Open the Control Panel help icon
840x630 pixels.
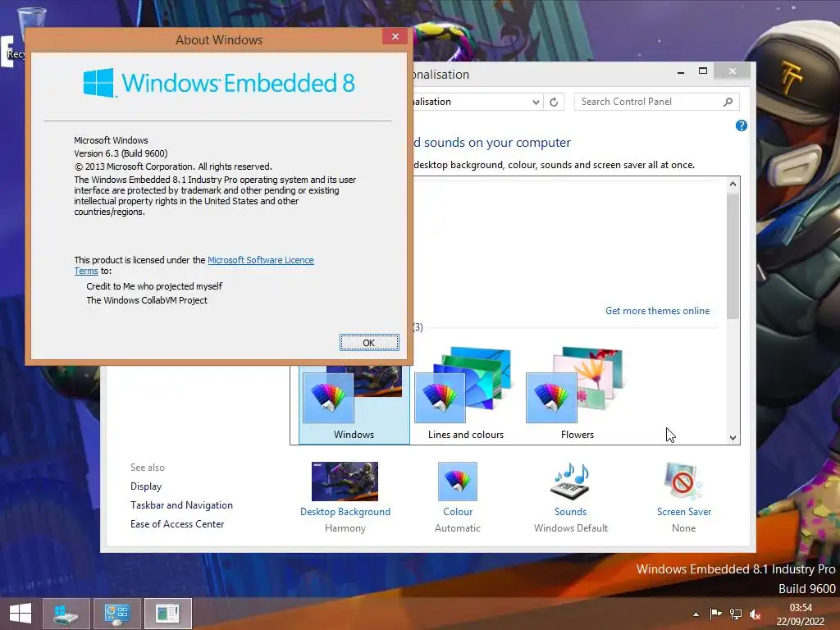click(x=742, y=126)
